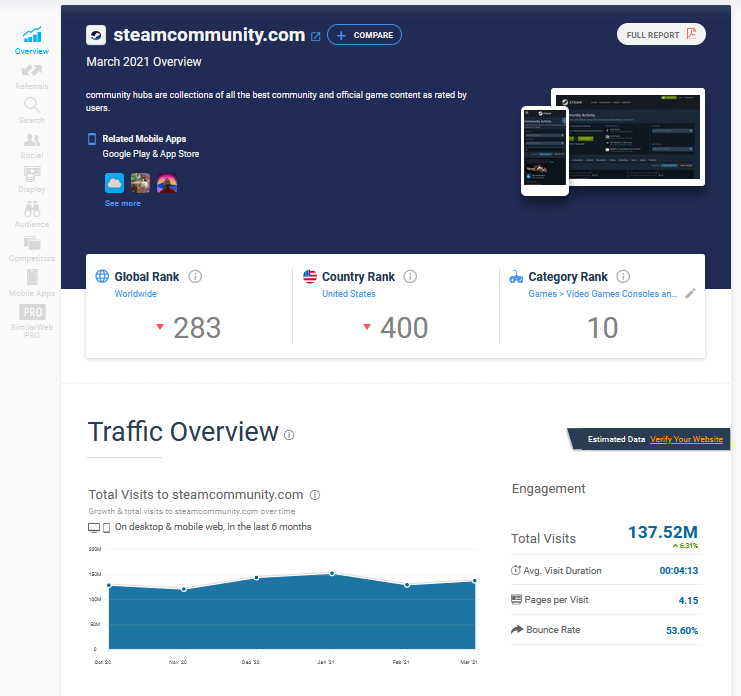Select the Mar '21 data point
The image size is (741, 696).
[x=474, y=581]
